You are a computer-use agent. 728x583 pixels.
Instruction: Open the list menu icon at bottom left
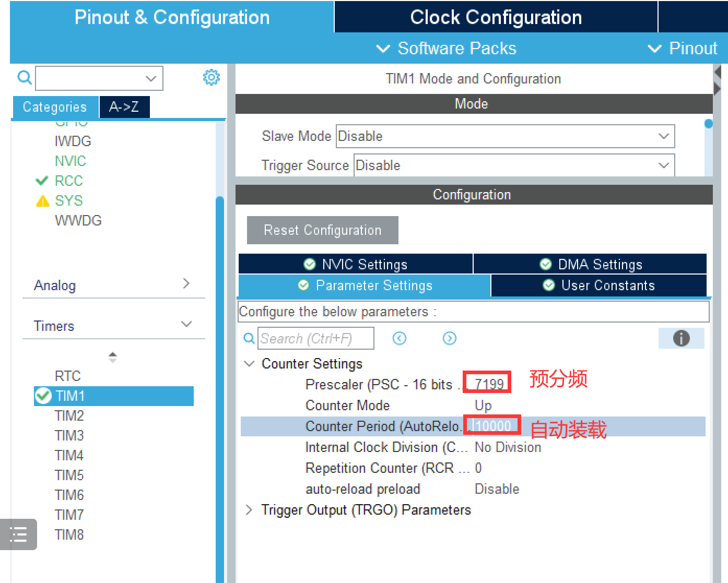[18, 534]
